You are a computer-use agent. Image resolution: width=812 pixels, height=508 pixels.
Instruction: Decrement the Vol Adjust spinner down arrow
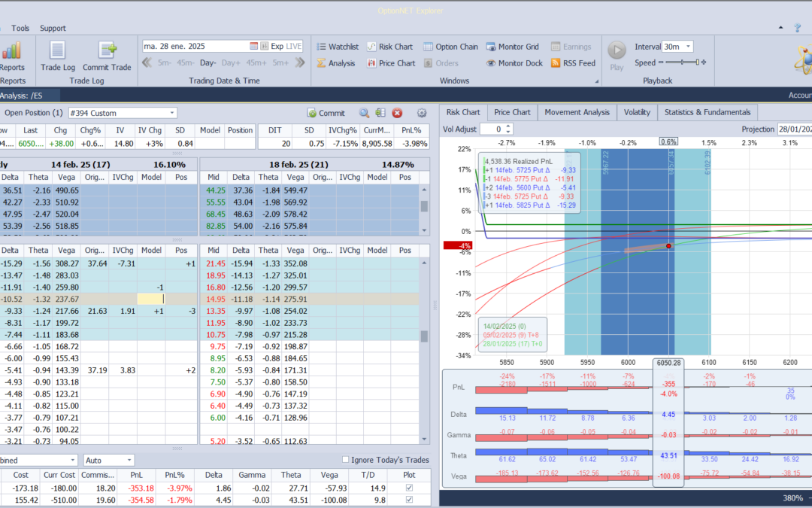click(508, 132)
